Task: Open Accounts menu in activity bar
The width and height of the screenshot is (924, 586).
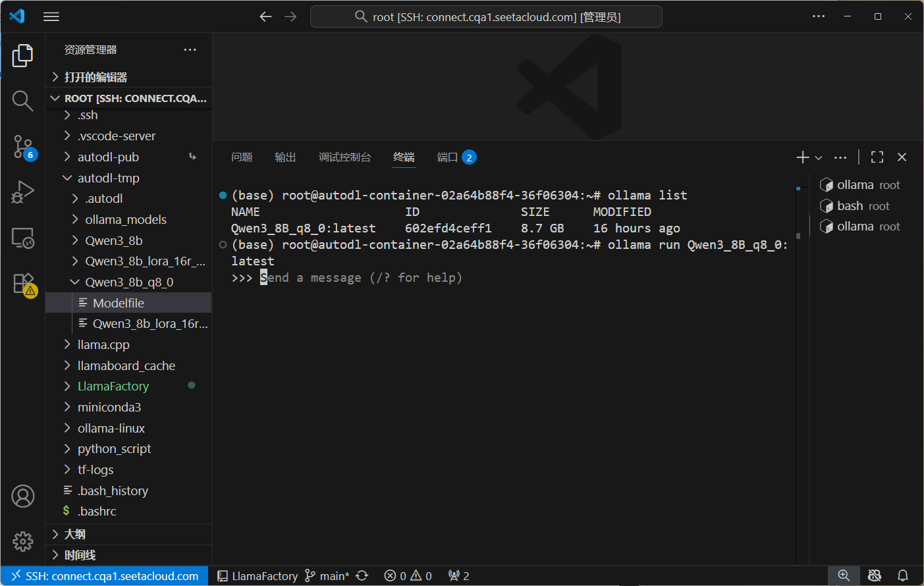Action: tap(22, 496)
